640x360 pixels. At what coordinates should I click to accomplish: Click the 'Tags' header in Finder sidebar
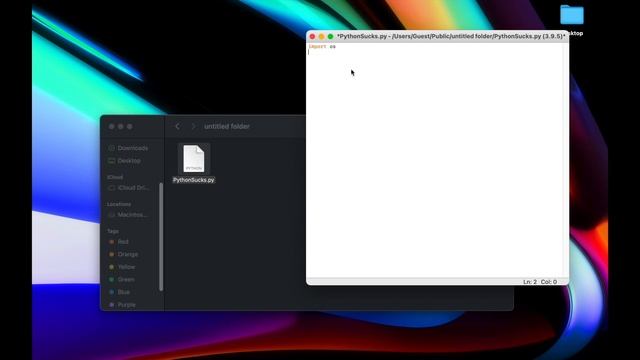(x=113, y=231)
